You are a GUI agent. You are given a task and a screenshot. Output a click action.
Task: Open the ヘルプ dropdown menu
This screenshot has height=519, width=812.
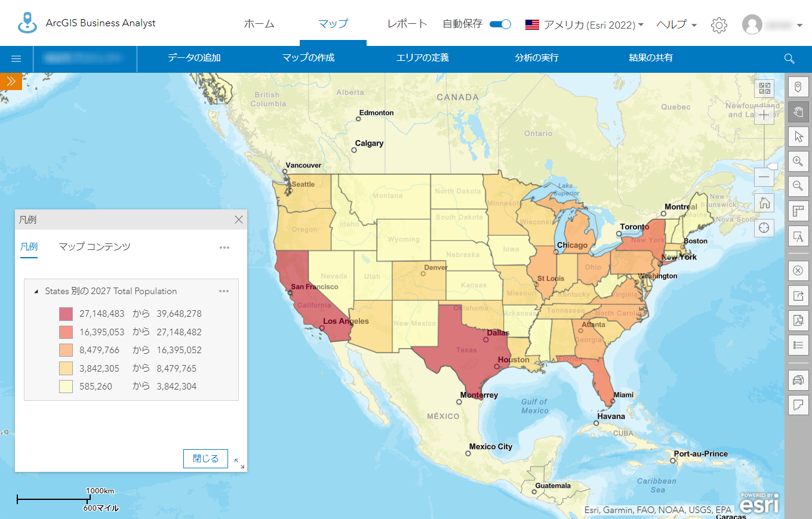point(676,25)
